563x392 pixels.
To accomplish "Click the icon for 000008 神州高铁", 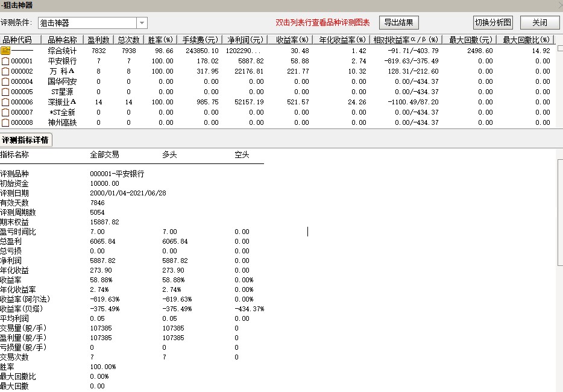I will 6,122.
